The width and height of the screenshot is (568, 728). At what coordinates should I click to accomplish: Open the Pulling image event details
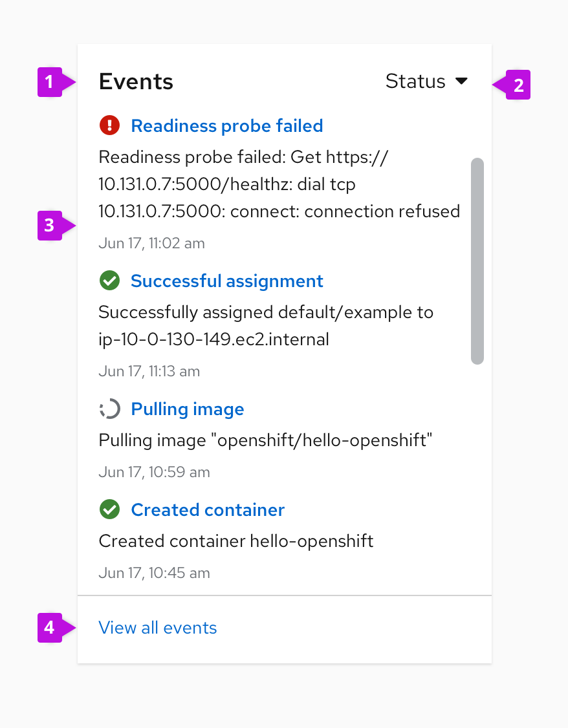(187, 409)
